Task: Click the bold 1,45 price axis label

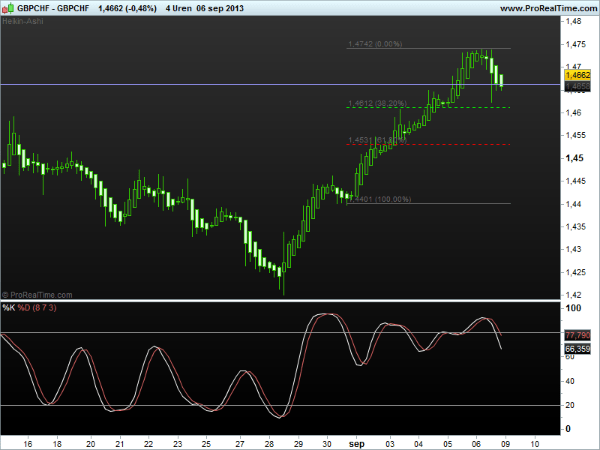Action: pyautogui.click(x=574, y=158)
